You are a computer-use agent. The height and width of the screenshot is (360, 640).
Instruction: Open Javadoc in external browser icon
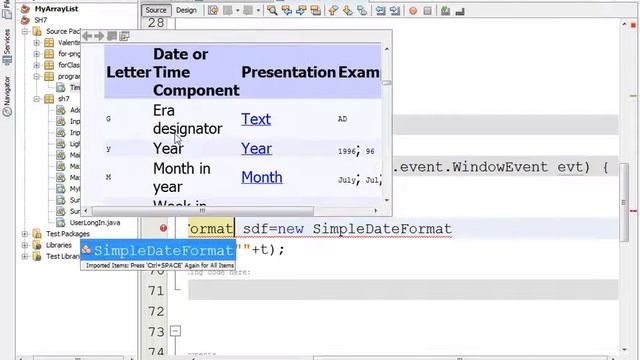[x=112, y=36]
